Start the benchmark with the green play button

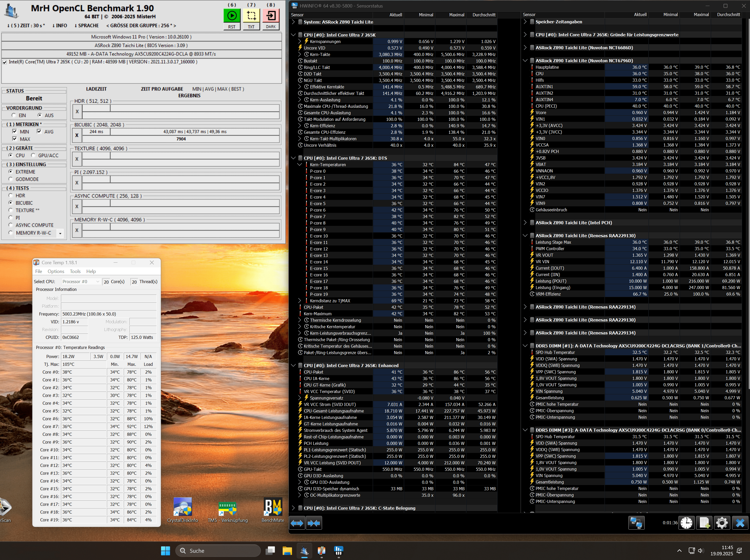click(232, 16)
